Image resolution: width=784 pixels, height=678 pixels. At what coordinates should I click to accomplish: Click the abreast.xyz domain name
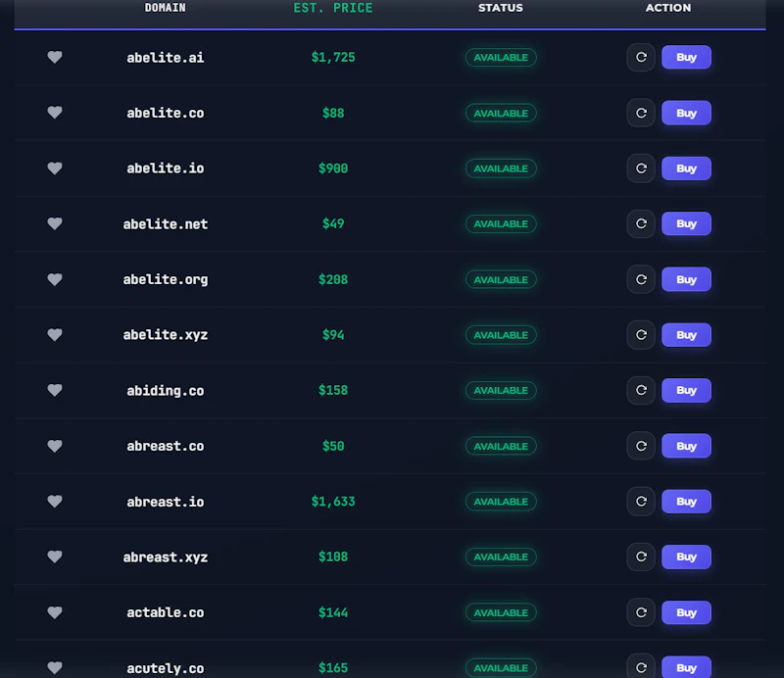[165, 557]
